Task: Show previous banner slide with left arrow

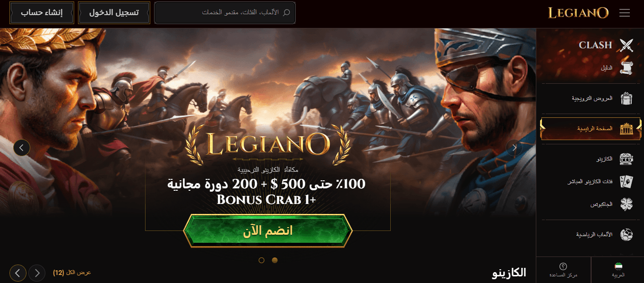Action: pos(22,148)
